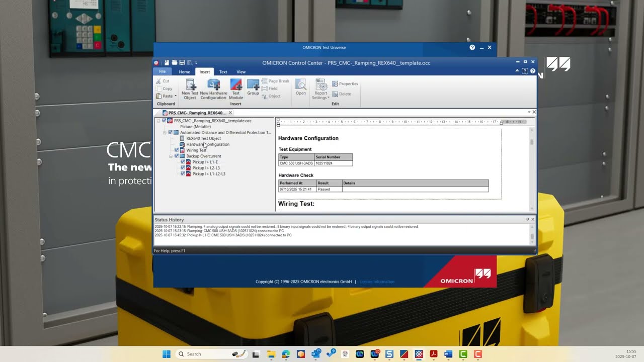Screen dimensions: 644x362
Task: Click the Page Break insert item
Action: pyautogui.click(x=276, y=81)
